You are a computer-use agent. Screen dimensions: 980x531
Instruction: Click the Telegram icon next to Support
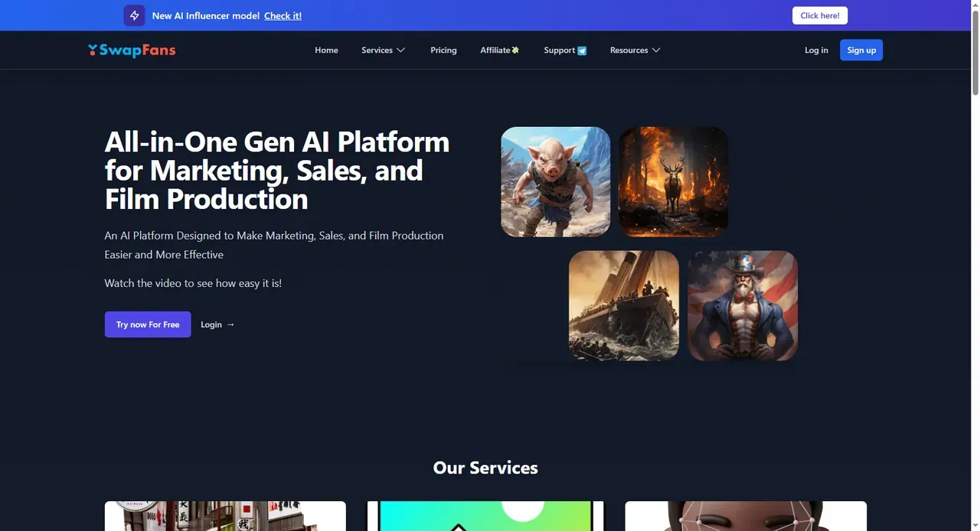(582, 50)
